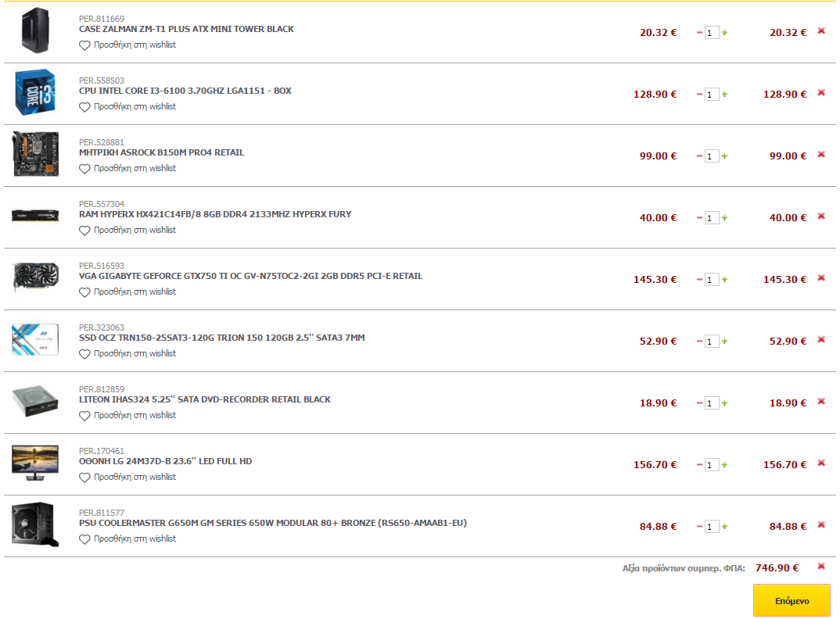Increase quantity of Zalman case

[x=725, y=33]
